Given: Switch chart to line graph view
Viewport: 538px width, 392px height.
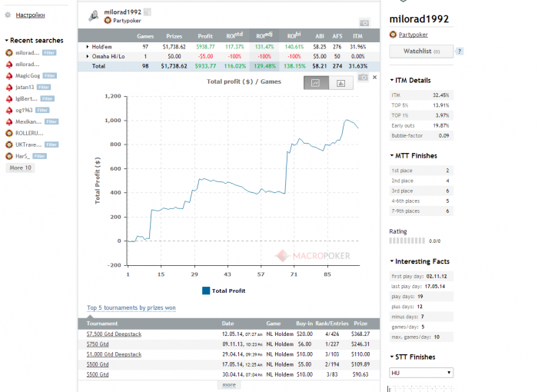Looking at the screenshot, I should (x=316, y=83).
